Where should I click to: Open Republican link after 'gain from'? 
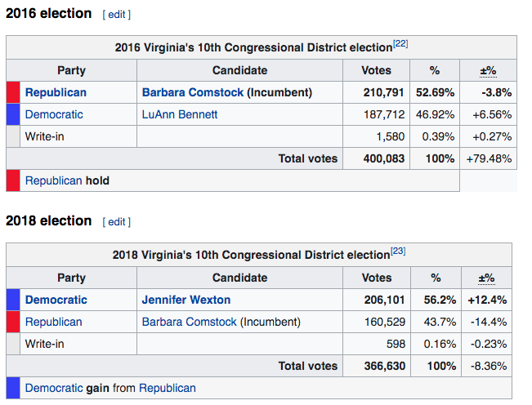click(168, 388)
